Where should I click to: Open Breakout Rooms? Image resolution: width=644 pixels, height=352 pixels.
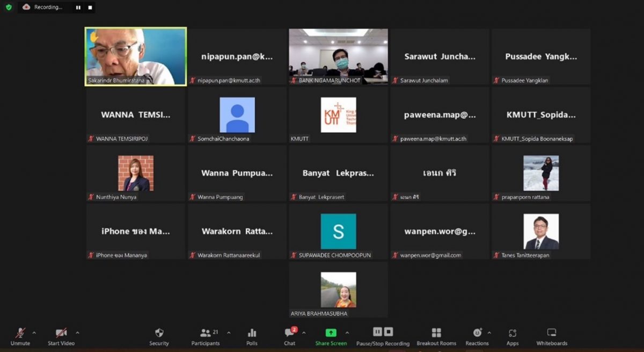436,336
